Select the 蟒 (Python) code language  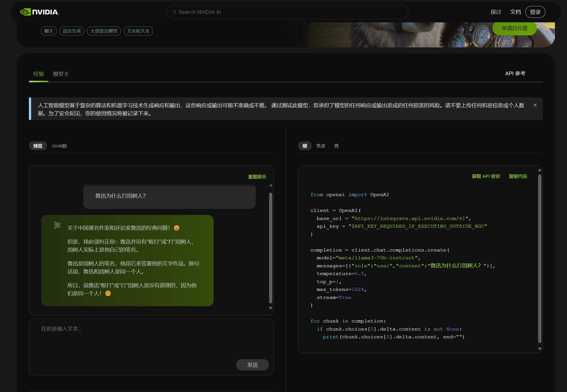305,146
